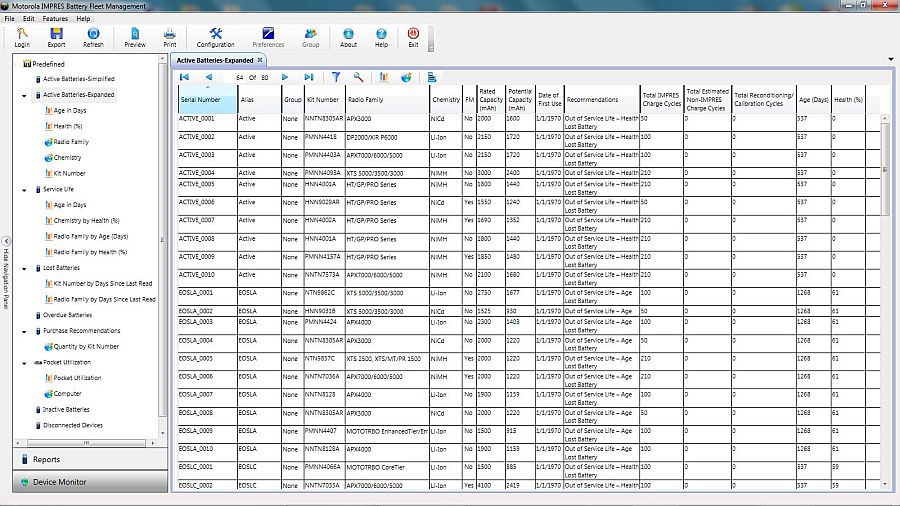The image size is (900, 506).
Task: Select the ACTIVE_0001 serial number cell
Action: [207, 122]
